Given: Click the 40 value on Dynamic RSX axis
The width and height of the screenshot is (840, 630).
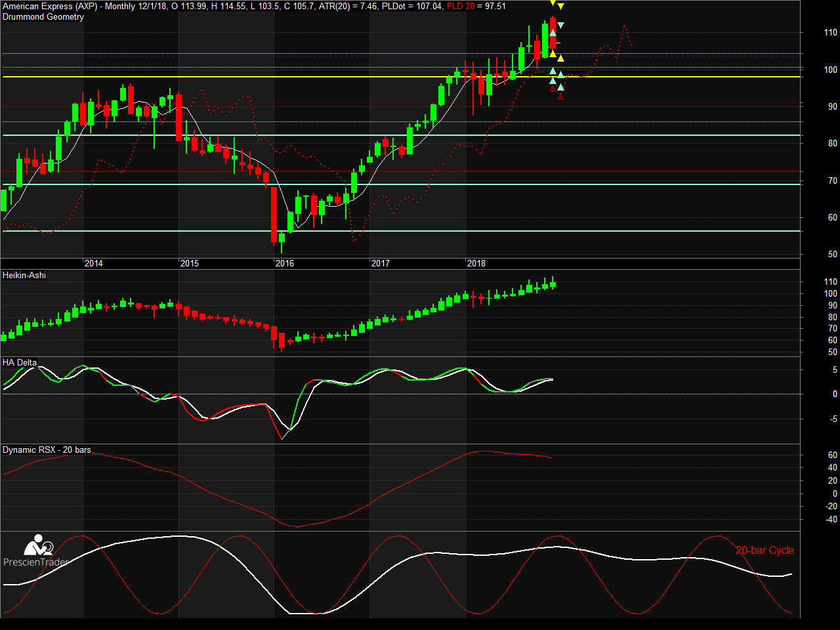Looking at the screenshot, I should (832, 468).
